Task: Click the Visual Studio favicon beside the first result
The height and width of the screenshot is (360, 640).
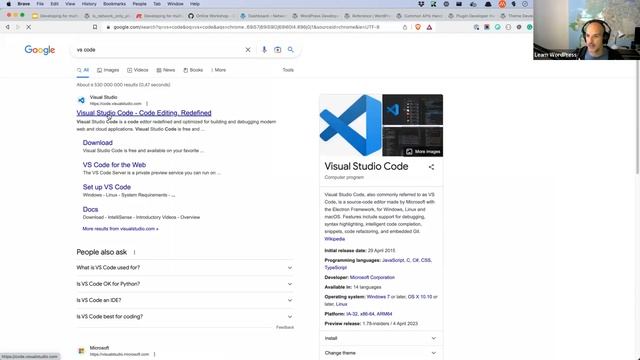Action: pyautogui.click(x=81, y=100)
